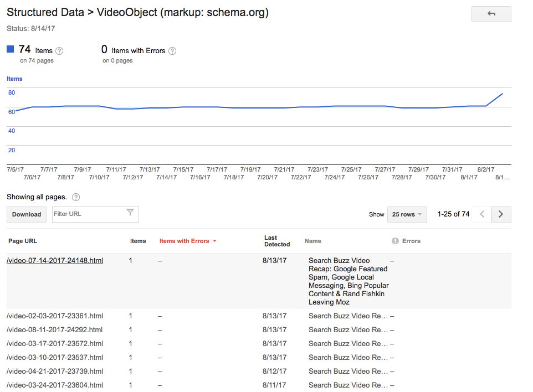
Task: Click the back arrow button
Action: 491,14
